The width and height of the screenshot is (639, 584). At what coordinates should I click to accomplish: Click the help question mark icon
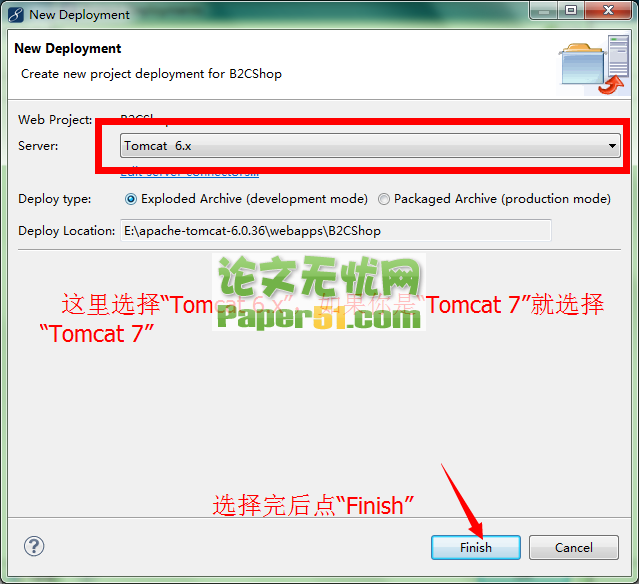34,546
